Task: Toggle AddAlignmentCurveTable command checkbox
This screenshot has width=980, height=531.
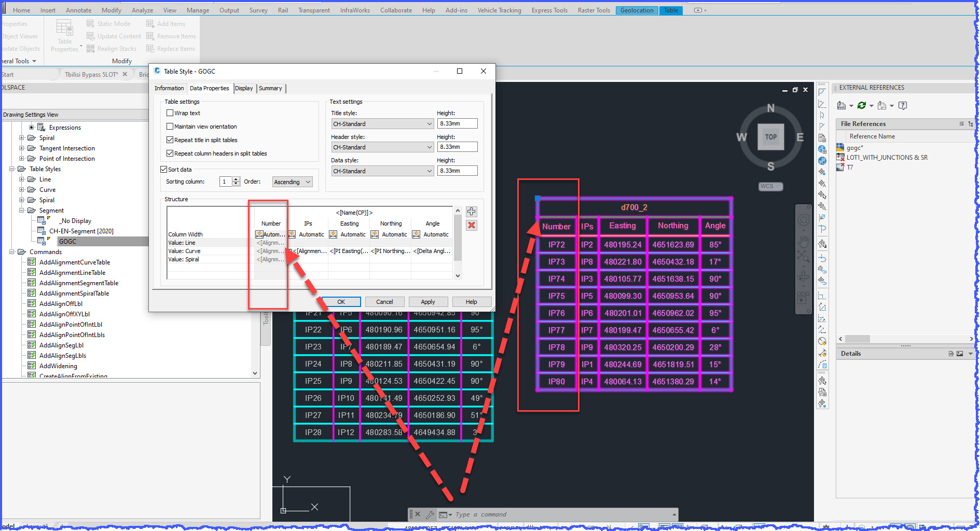Action: pos(32,262)
